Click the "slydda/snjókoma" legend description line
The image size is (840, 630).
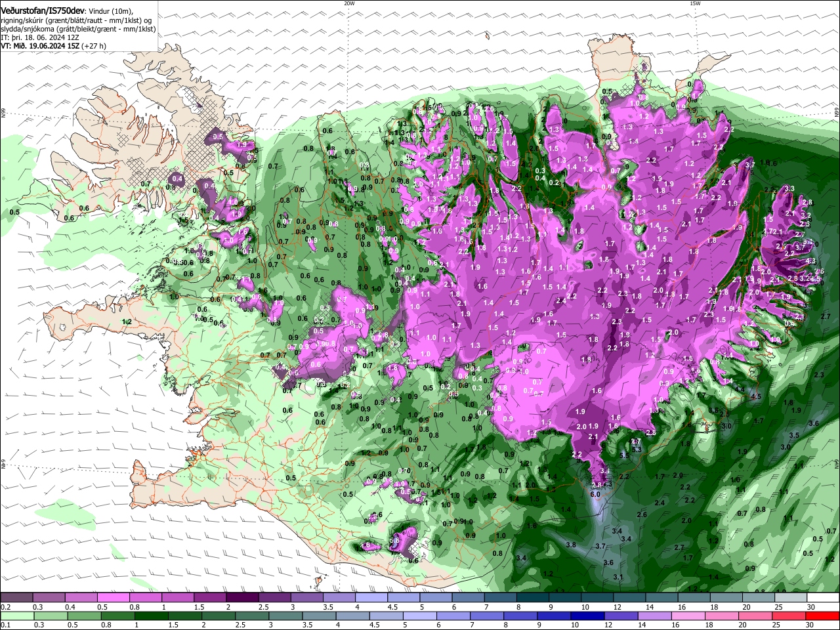pyautogui.click(x=77, y=29)
